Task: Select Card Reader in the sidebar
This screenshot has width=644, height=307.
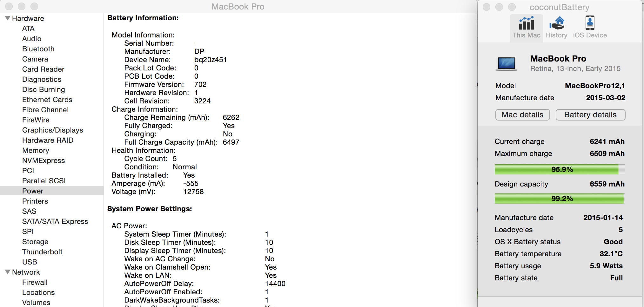Action: click(x=43, y=69)
